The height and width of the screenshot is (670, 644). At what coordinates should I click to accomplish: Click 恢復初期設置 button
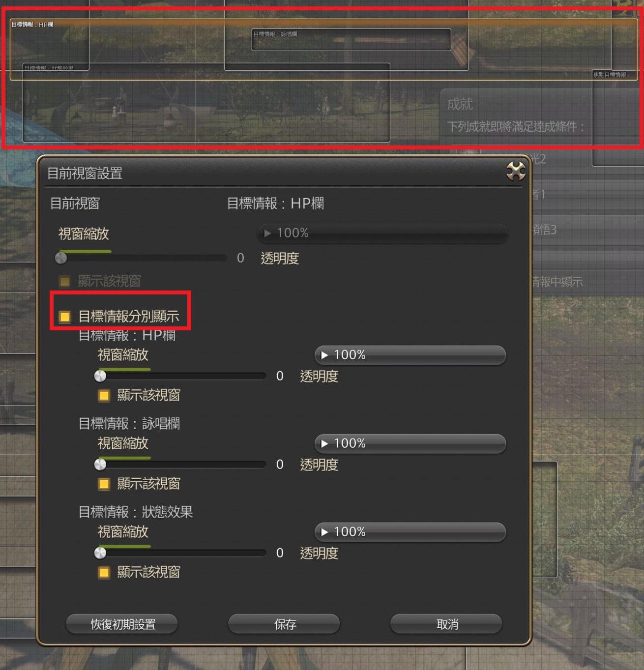(122, 624)
